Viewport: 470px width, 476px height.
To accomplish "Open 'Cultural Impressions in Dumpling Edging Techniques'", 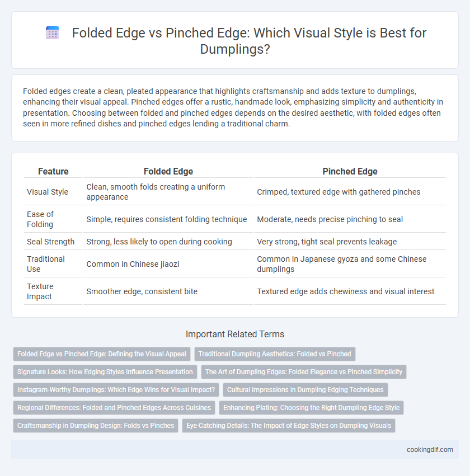I will point(305,390).
